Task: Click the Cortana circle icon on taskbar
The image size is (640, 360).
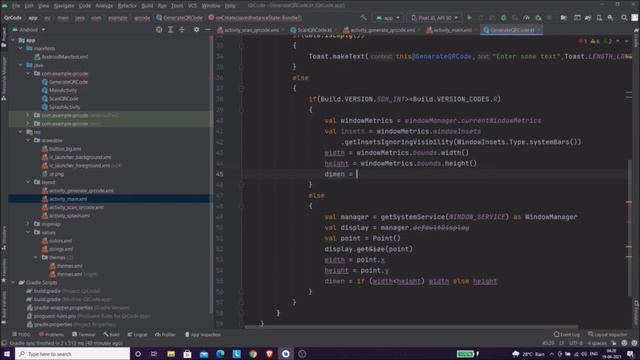Action: click(138, 353)
